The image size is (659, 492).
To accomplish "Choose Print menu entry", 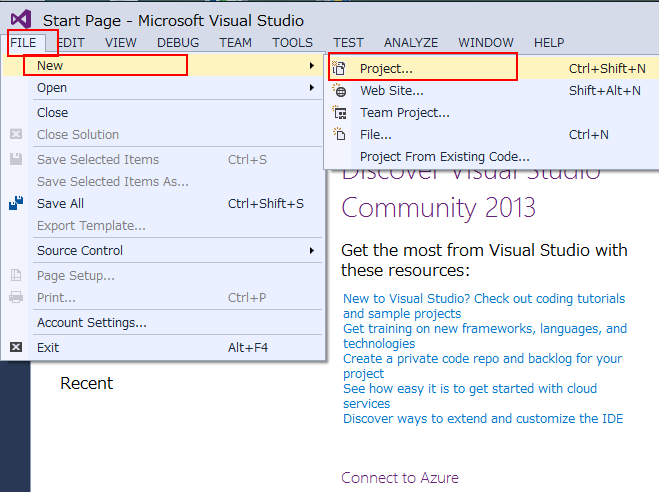I will [163, 297].
